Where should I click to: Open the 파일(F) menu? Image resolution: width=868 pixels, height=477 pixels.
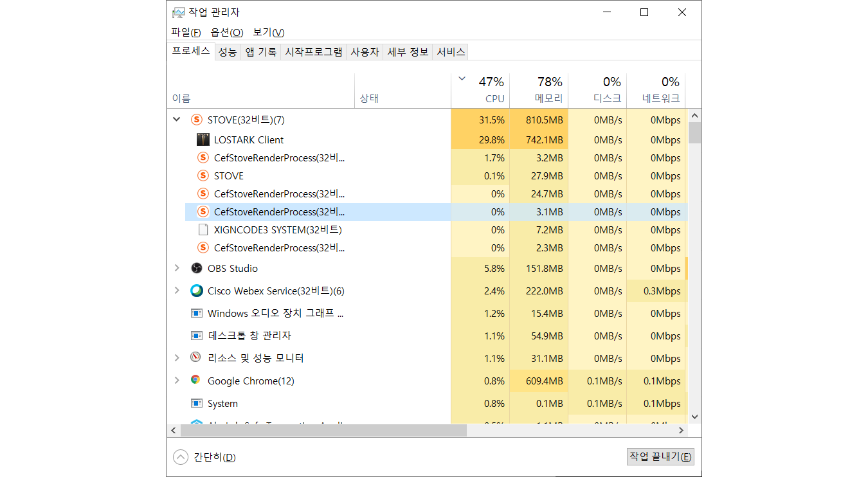[186, 32]
